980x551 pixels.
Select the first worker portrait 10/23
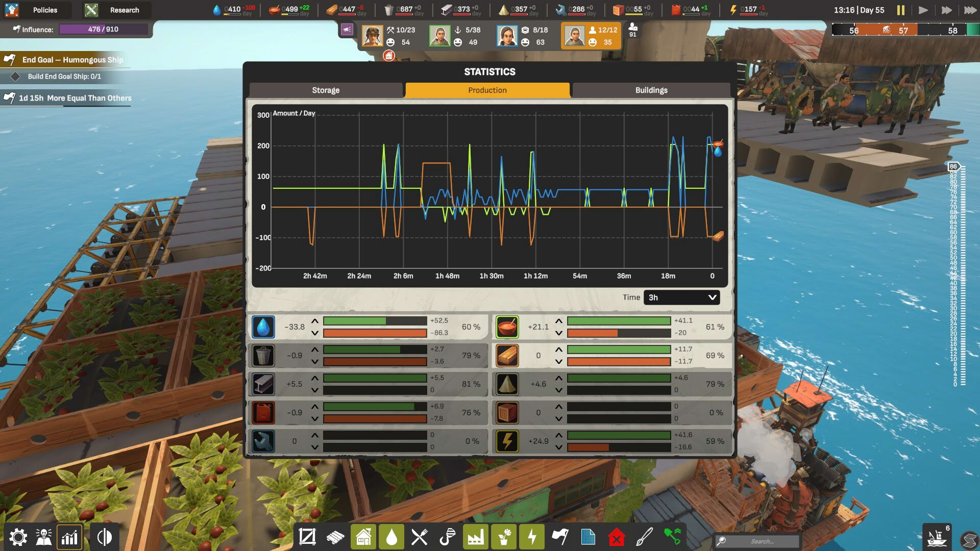click(x=372, y=36)
